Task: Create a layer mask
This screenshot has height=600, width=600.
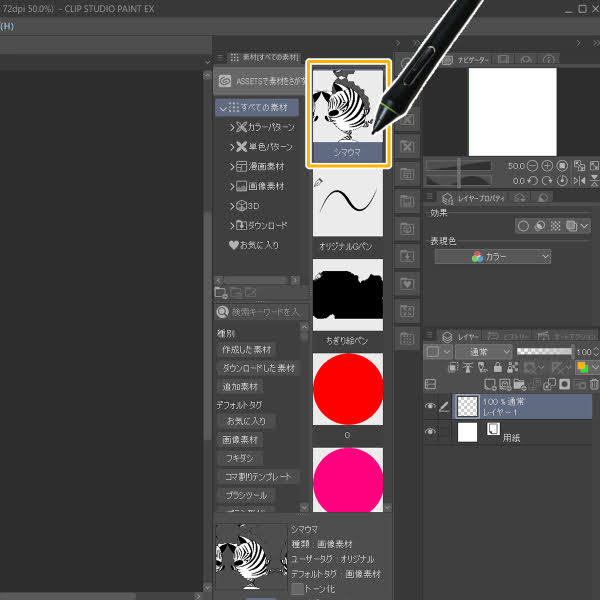Action: pos(565,384)
